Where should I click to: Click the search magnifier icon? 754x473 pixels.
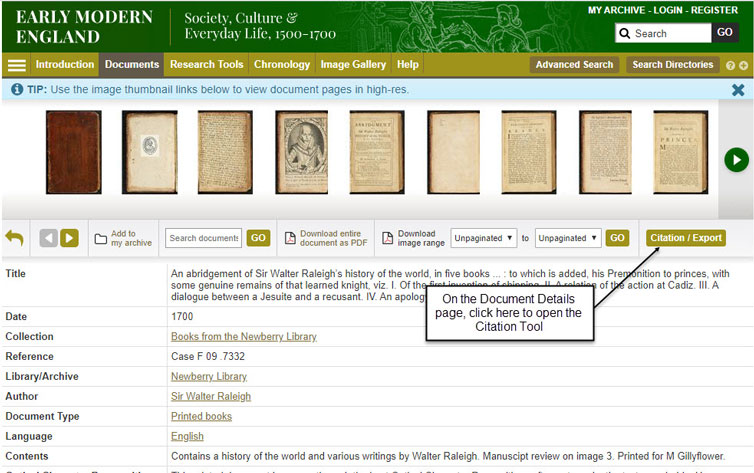624,33
